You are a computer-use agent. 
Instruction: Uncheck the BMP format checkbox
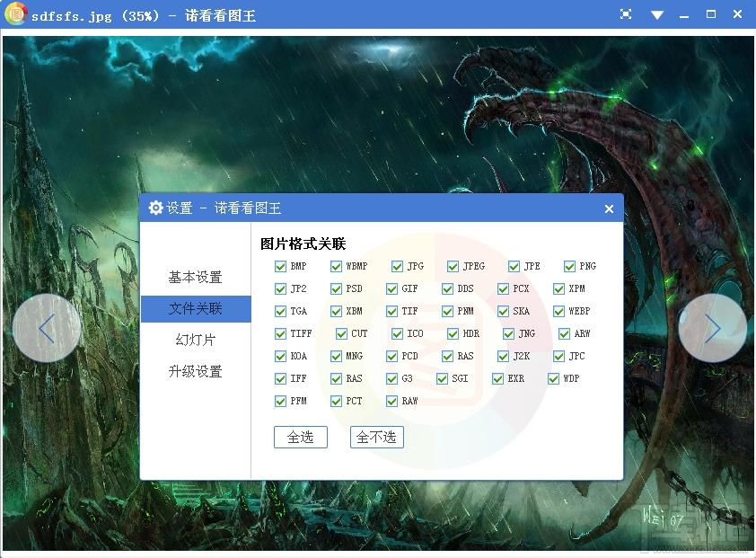[x=280, y=266]
